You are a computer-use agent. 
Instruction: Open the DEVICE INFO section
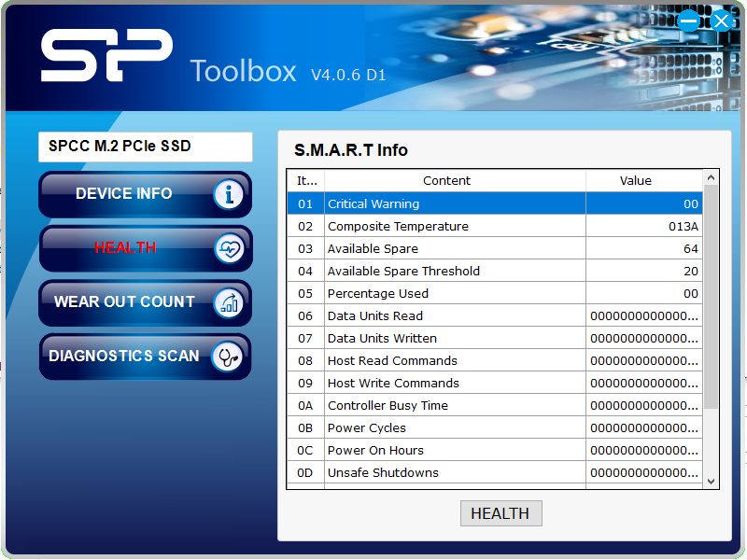pos(125,194)
